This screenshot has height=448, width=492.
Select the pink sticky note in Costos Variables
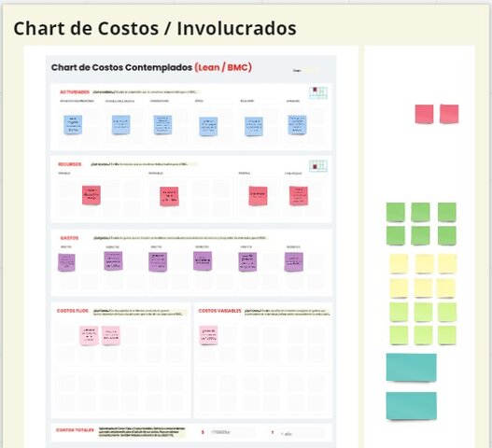pyautogui.click(x=209, y=335)
